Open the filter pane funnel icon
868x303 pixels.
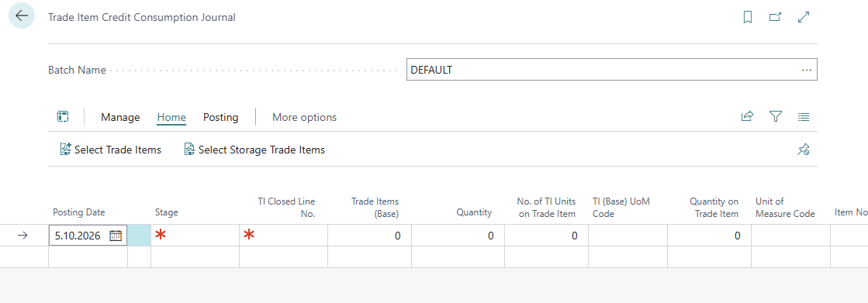776,117
